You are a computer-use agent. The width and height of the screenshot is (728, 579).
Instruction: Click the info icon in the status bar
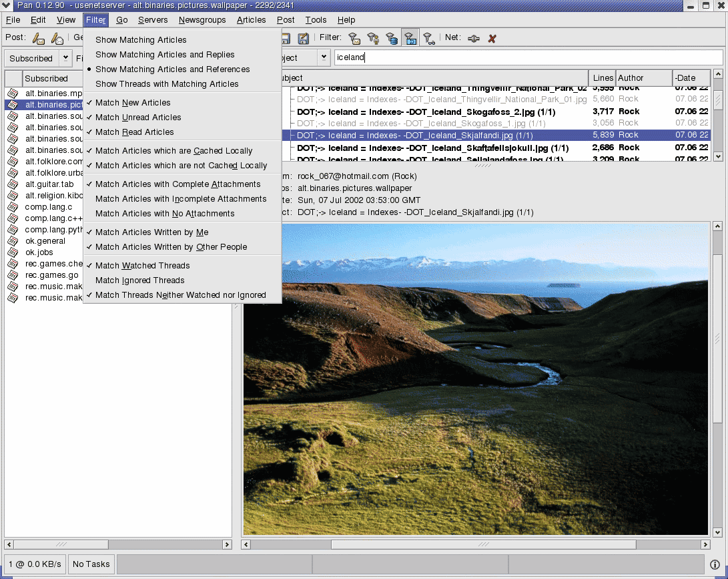pos(715,564)
